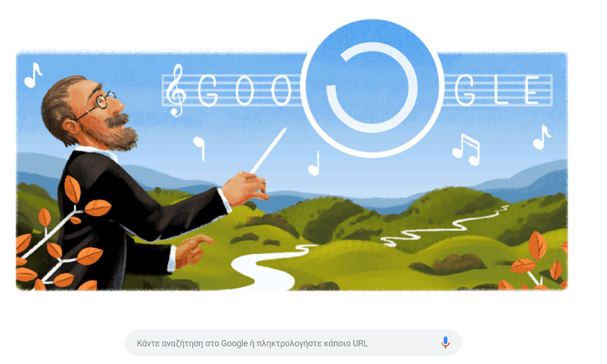Click the conductor's white baton
607x364 pixels.
click(268, 151)
